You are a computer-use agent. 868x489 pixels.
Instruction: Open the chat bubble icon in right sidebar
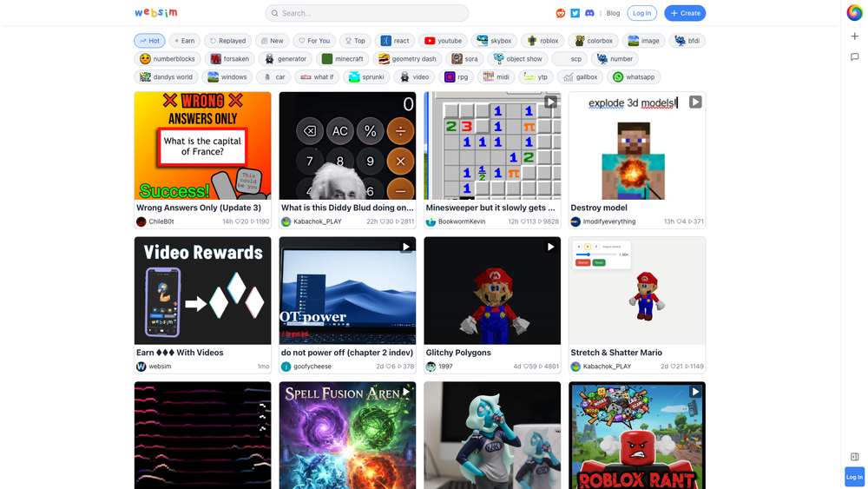point(855,57)
